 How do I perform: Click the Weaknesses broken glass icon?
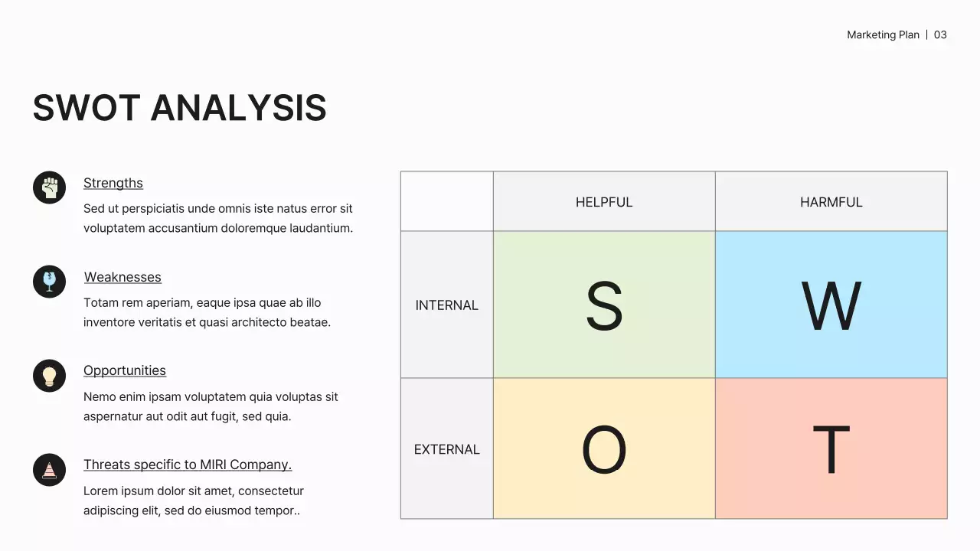tap(49, 282)
